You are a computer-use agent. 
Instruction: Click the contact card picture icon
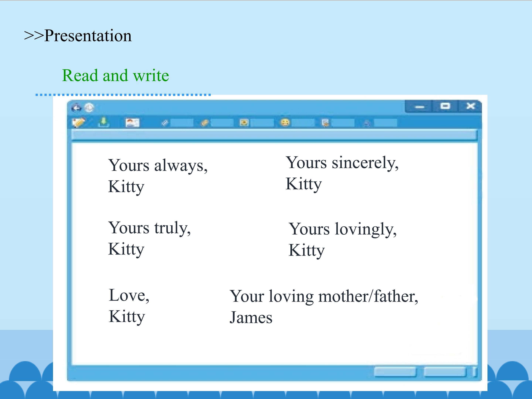pyautogui.click(x=132, y=123)
